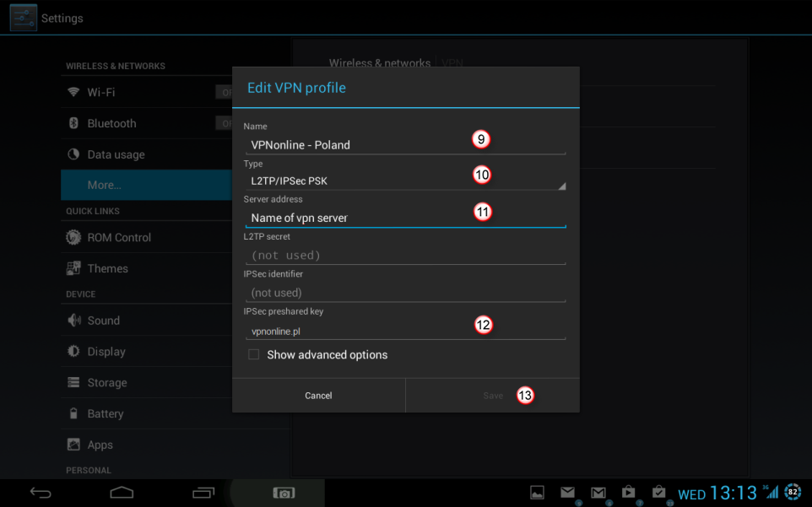The height and width of the screenshot is (507, 812).
Task: Open recent apps switcher
Action: (203, 493)
